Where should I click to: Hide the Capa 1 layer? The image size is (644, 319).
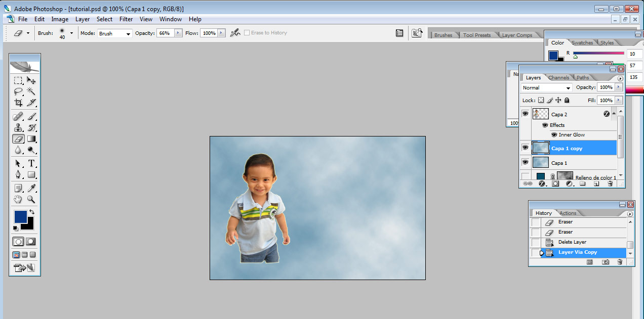click(525, 162)
